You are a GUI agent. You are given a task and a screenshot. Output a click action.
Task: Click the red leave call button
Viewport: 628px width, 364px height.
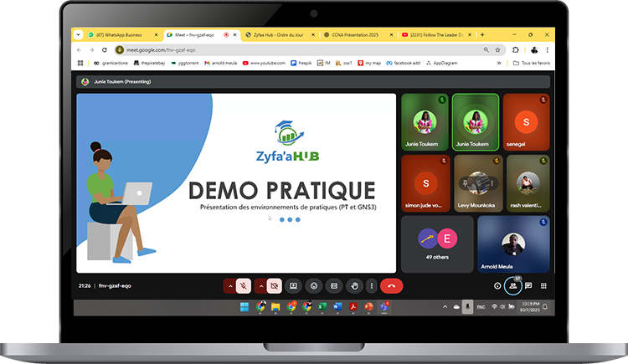click(391, 285)
